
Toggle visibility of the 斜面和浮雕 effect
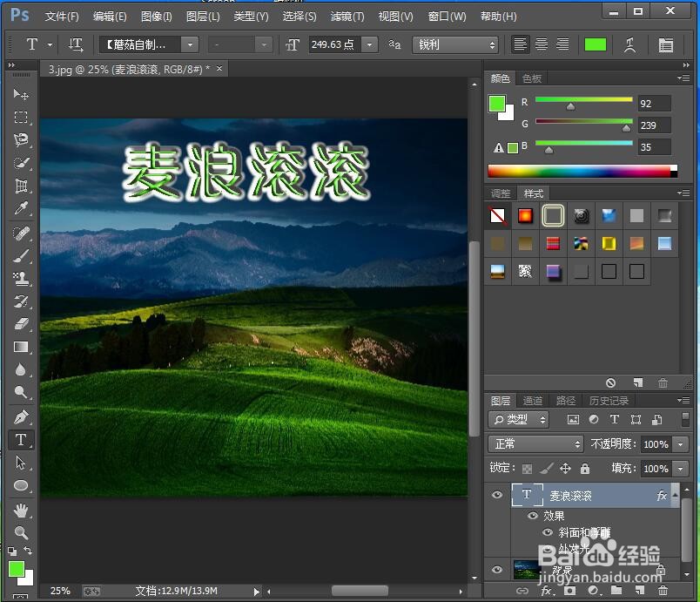pyautogui.click(x=549, y=532)
